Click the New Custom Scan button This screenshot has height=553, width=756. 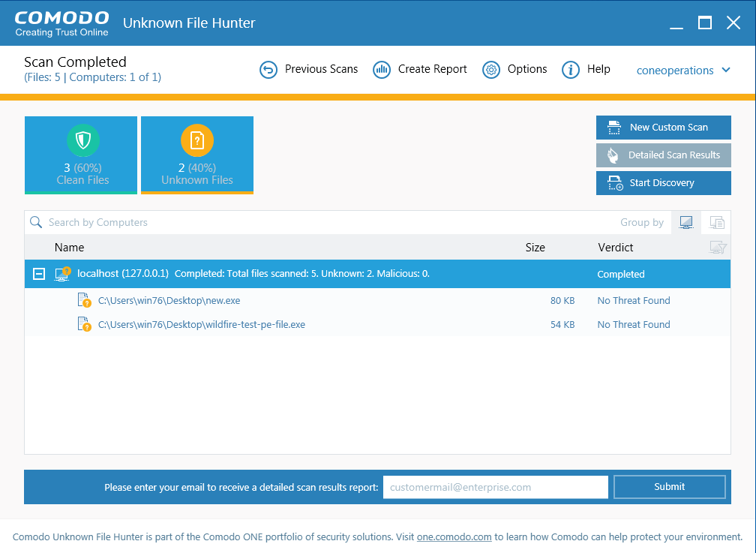tap(664, 128)
